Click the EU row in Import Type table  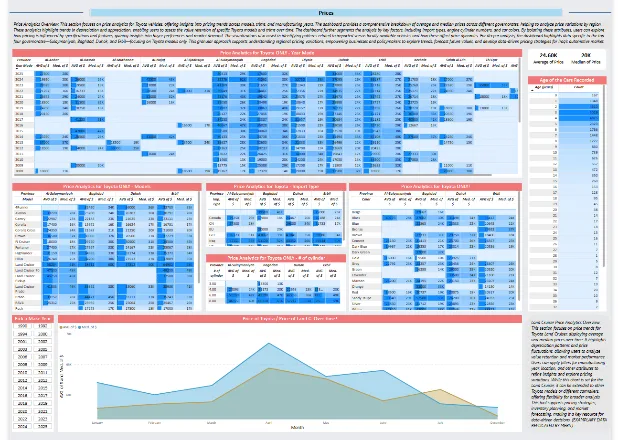tap(275, 229)
